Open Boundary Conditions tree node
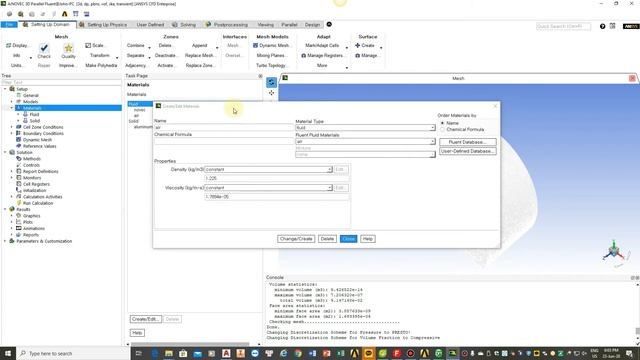640x360 pixels. coord(43,133)
